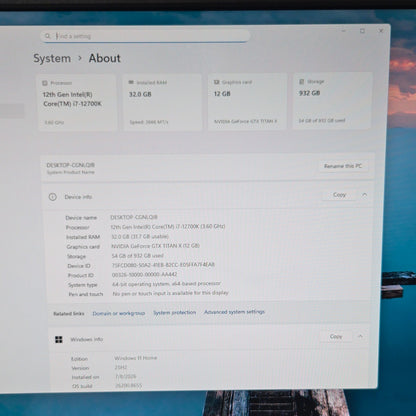
Task: Collapse the Windows info section
Action: (360, 336)
